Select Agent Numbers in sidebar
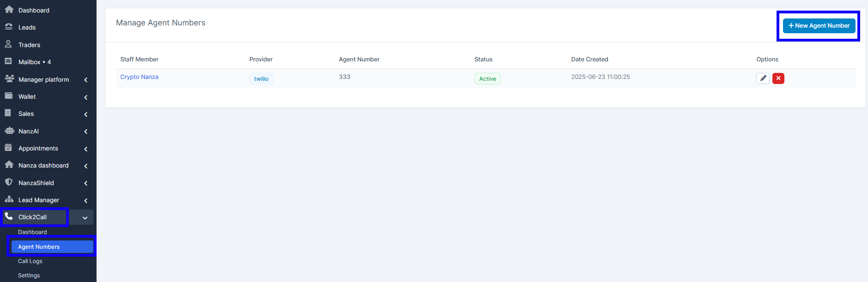 coord(39,247)
